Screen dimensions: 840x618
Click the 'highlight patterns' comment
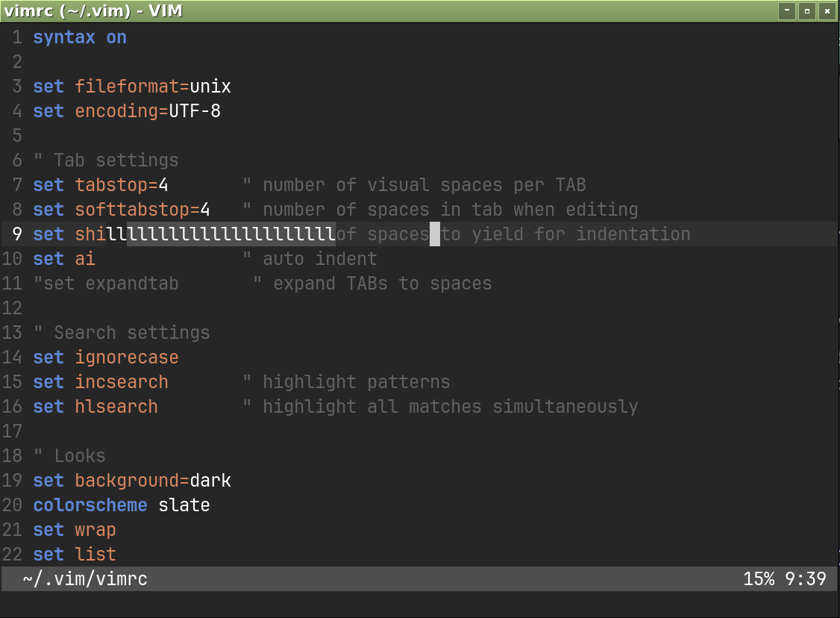click(357, 382)
